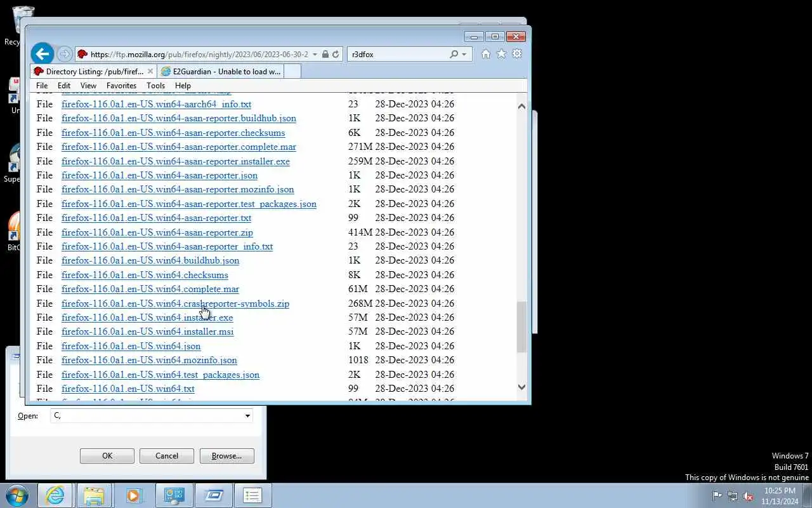
Task: Open the Help menu
Action: pyautogui.click(x=183, y=86)
